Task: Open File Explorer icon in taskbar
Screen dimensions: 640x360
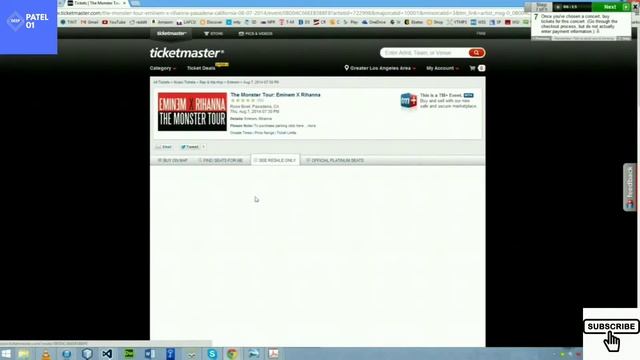Action: click(24, 354)
